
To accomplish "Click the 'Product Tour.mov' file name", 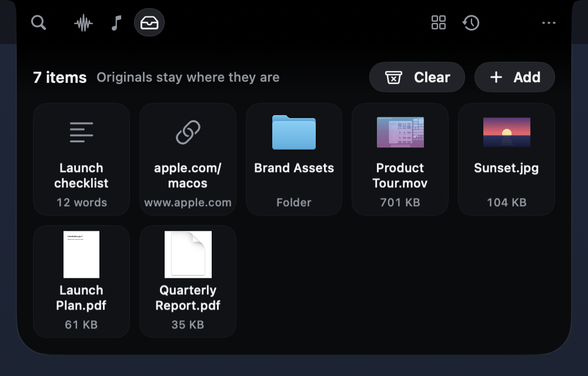I will pyautogui.click(x=400, y=176).
